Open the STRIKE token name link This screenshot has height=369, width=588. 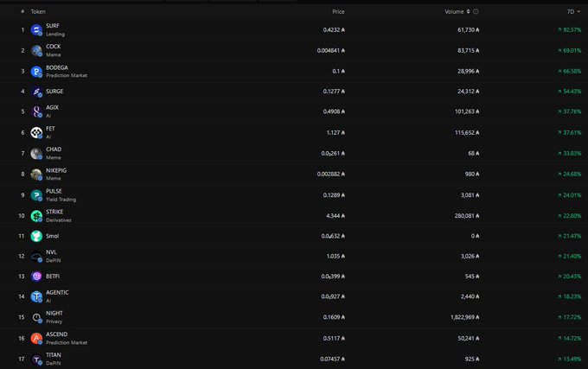click(x=54, y=212)
